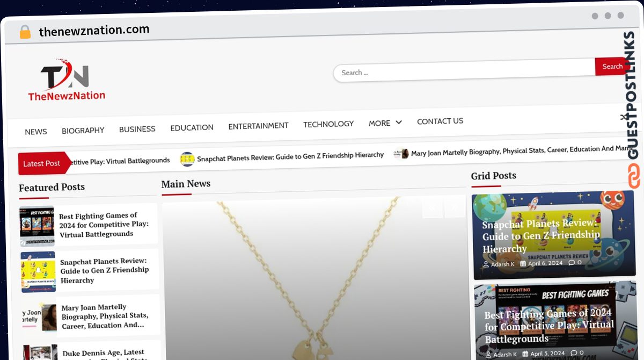Open the BIOGRAPHY menu item

pos(83,131)
